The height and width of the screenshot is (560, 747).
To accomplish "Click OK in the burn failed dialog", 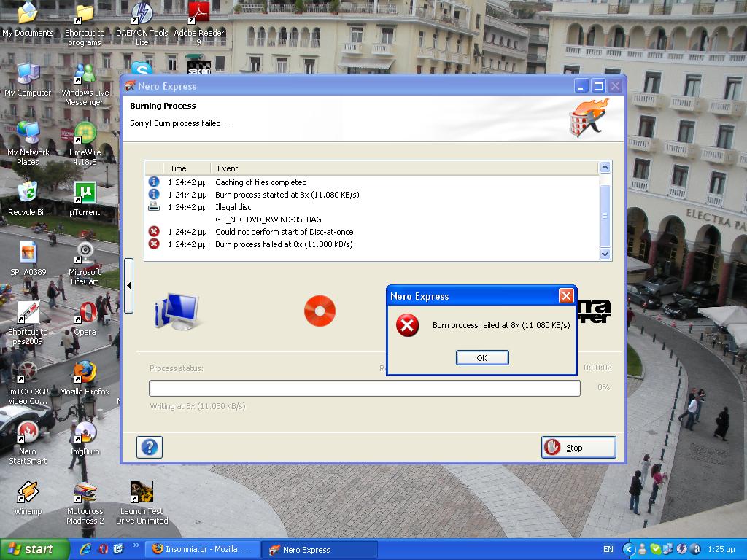I will pos(482,357).
